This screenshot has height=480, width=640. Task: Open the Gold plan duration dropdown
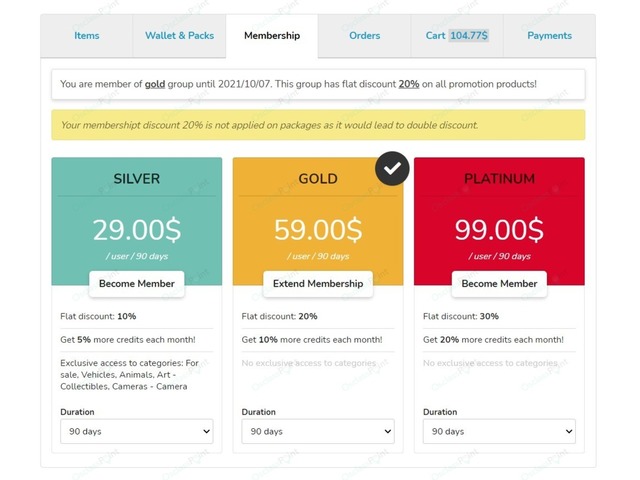(318, 432)
